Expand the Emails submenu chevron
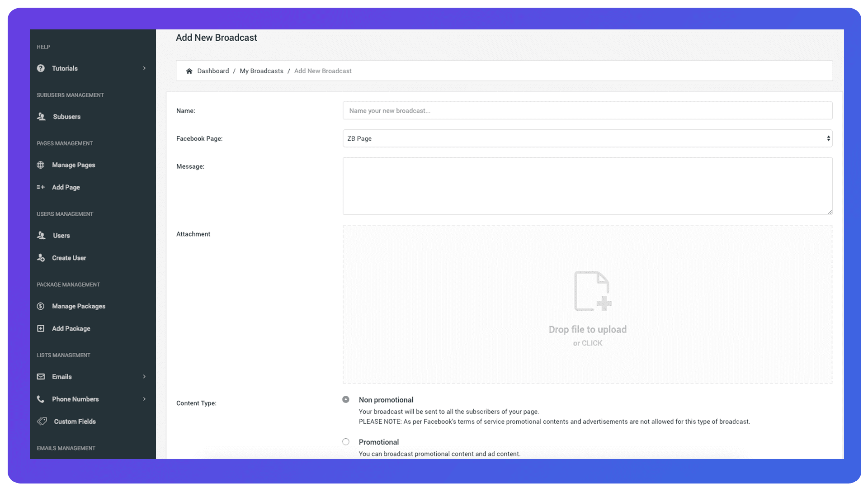The width and height of the screenshot is (868, 493). point(144,377)
